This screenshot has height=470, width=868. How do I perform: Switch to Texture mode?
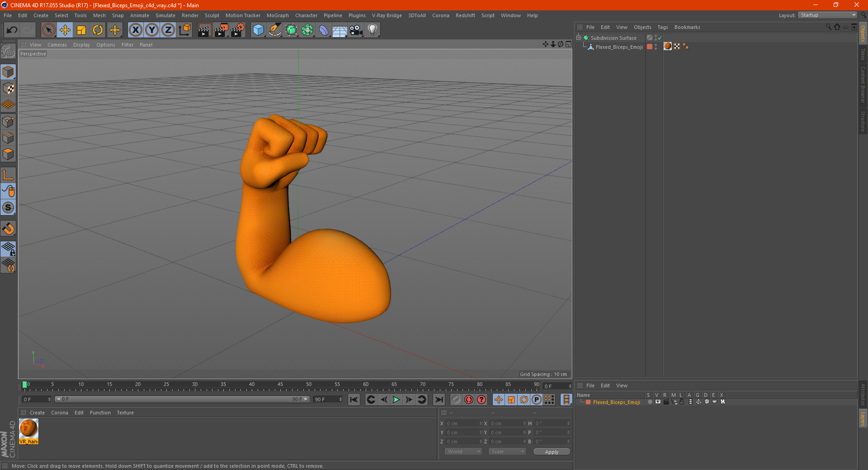(x=8, y=89)
